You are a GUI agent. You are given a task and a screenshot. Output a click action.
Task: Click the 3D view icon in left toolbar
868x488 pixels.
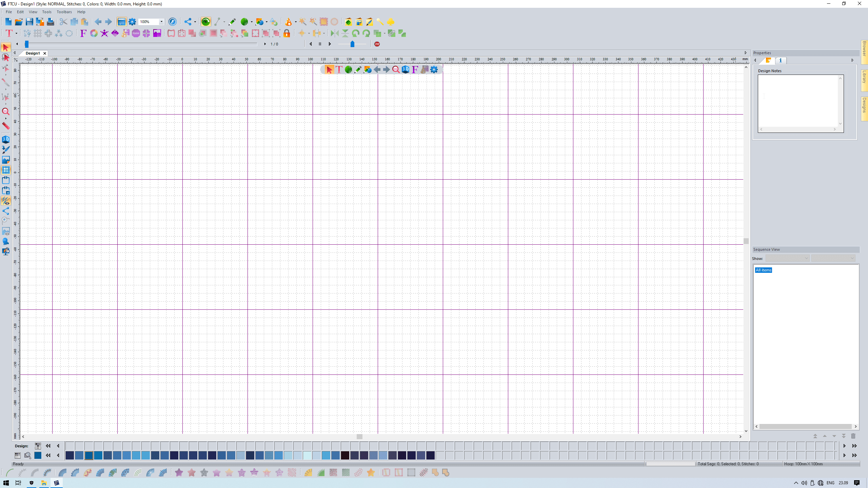click(x=6, y=139)
